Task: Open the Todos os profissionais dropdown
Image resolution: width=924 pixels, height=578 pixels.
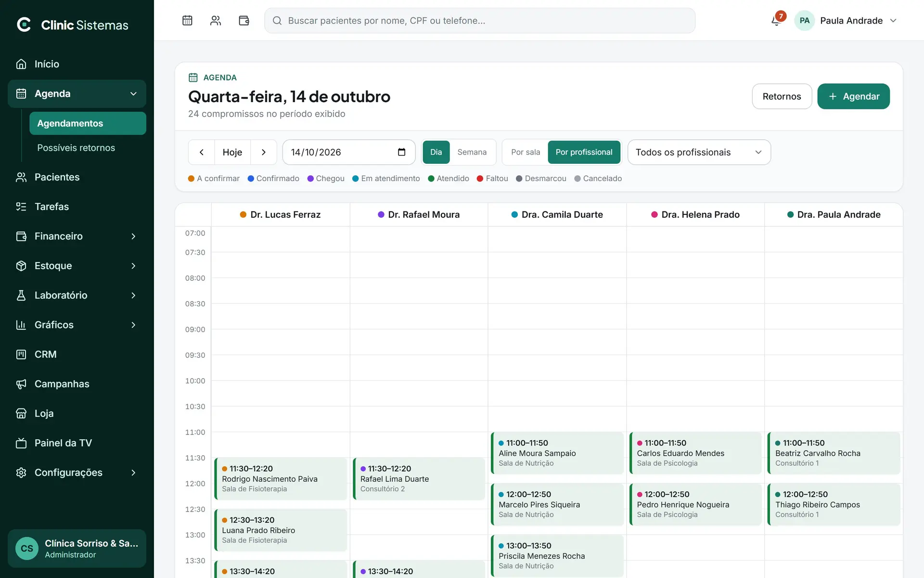Action: (x=699, y=152)
